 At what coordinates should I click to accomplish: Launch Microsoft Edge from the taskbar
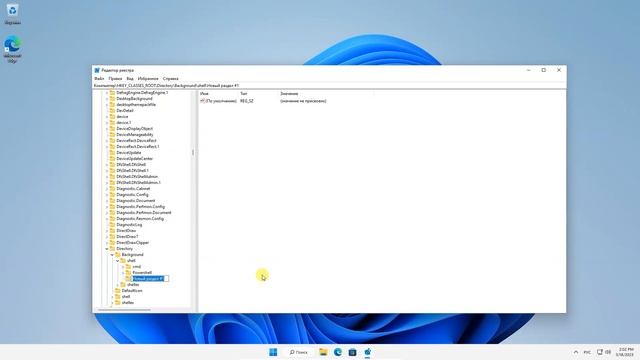pyautogui.click(x=338, y=352)
